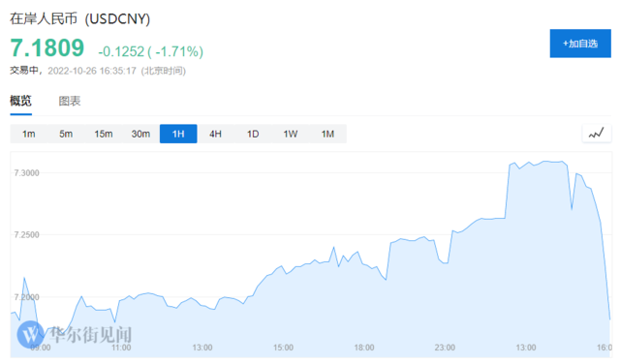Click the chart peak near 7.3000
This screenshot has width=620, height=364.
(546, 162)
